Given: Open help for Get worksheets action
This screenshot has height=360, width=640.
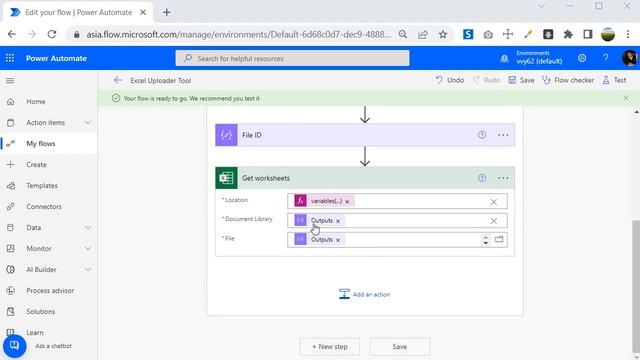Looking at the screenshot, I should 482,178.
